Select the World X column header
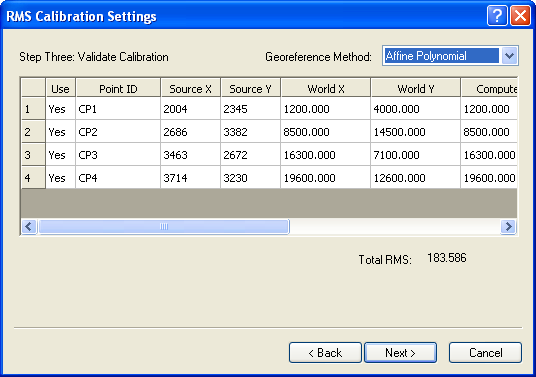 (x=326, y=89)
